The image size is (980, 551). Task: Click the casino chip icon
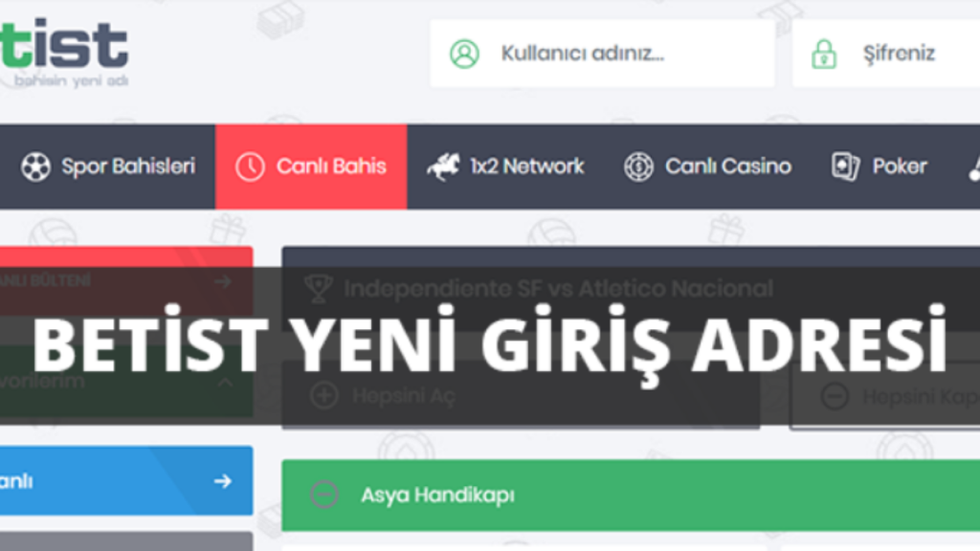[x=638, y=166]
